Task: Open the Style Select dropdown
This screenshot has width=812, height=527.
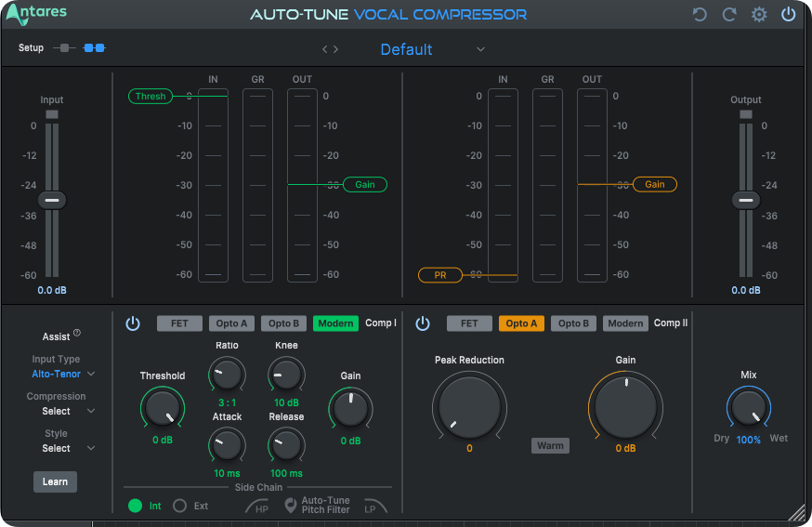Action: click(69, 449)
